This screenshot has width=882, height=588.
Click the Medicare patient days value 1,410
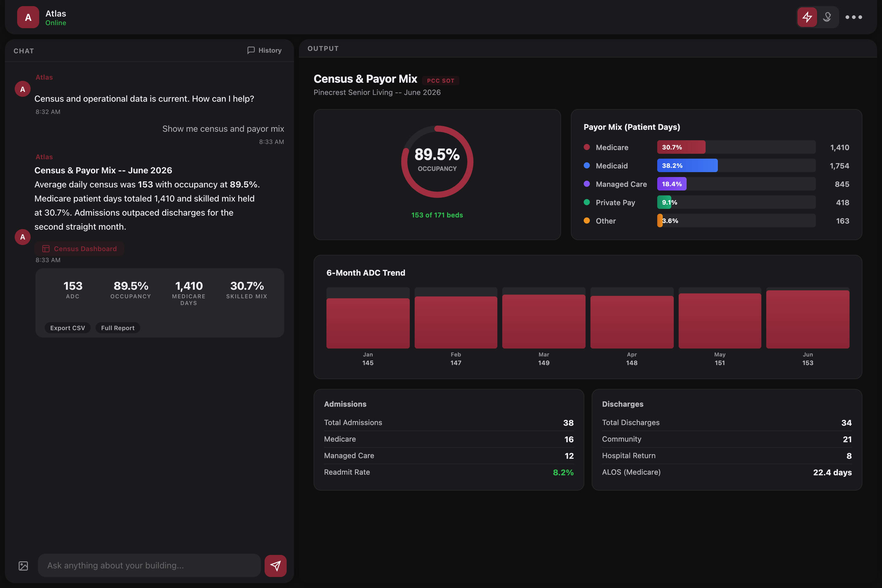(840, 147)
